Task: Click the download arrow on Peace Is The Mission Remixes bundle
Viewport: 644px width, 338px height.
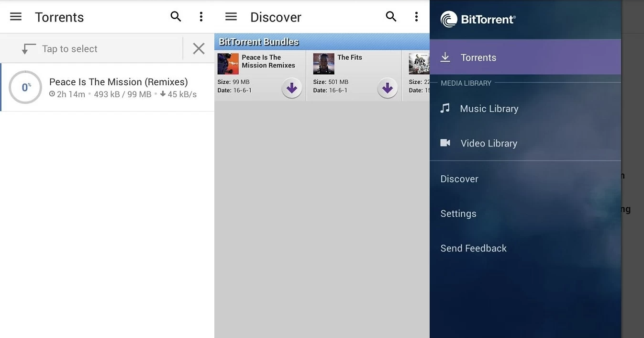Action: click(292, 88)
